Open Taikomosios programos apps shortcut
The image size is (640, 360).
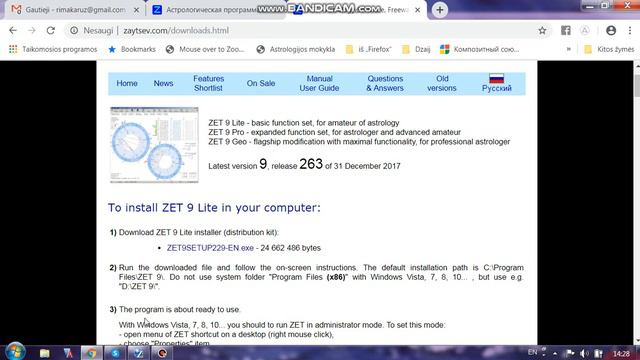pos(53,49)
